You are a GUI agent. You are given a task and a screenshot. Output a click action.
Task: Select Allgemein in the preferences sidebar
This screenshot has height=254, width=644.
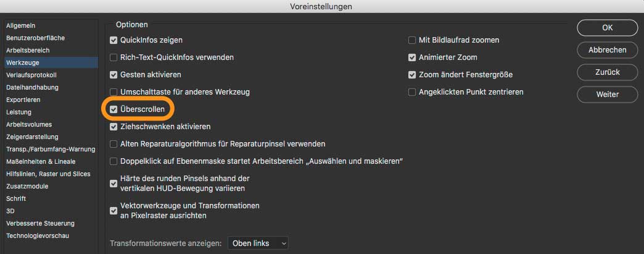click(x=21, y=25)
